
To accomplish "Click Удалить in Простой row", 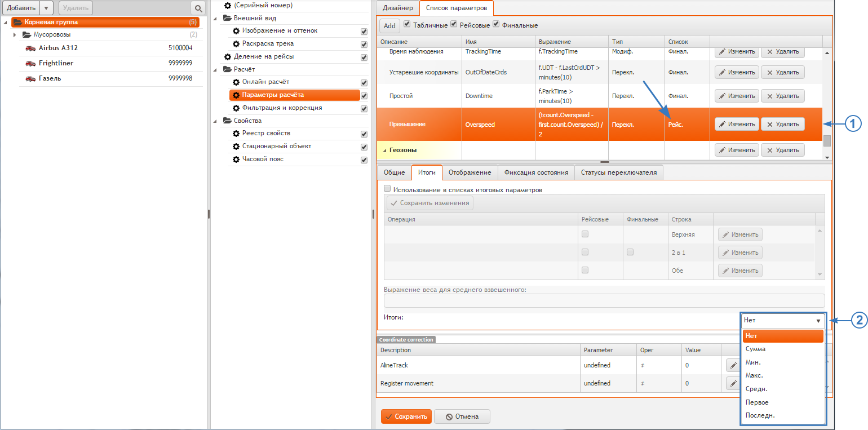I will (x=782, y=96).
